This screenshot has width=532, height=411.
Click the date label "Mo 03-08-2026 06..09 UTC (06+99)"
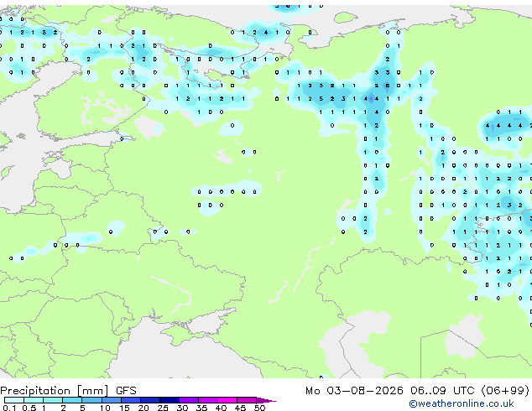coord(417,391)
